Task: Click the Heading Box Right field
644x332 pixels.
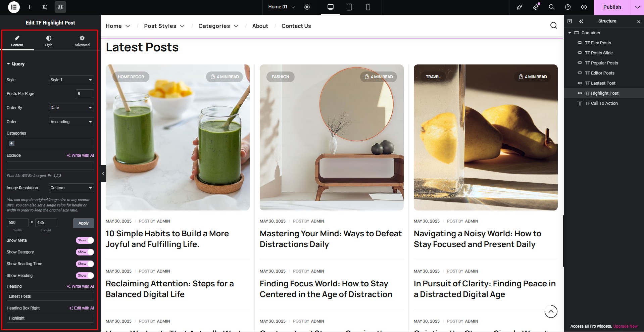Action: pyautogui.click(x=50, y=318)
